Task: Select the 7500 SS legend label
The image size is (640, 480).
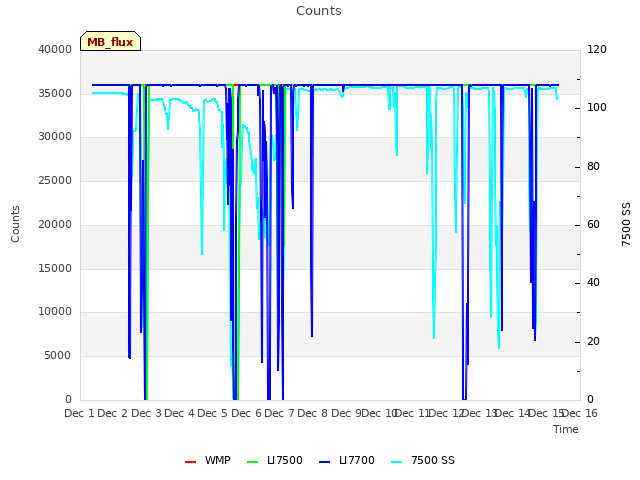Action: point(433,460)
